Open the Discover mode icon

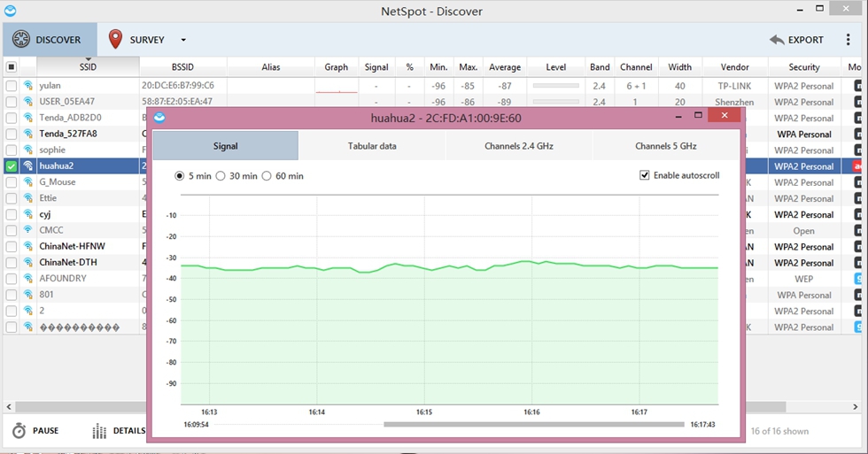(21, 39)
